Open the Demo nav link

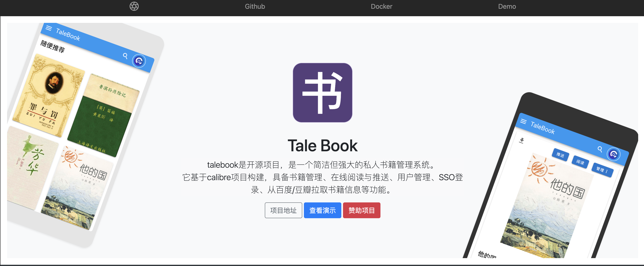(507, 6)
